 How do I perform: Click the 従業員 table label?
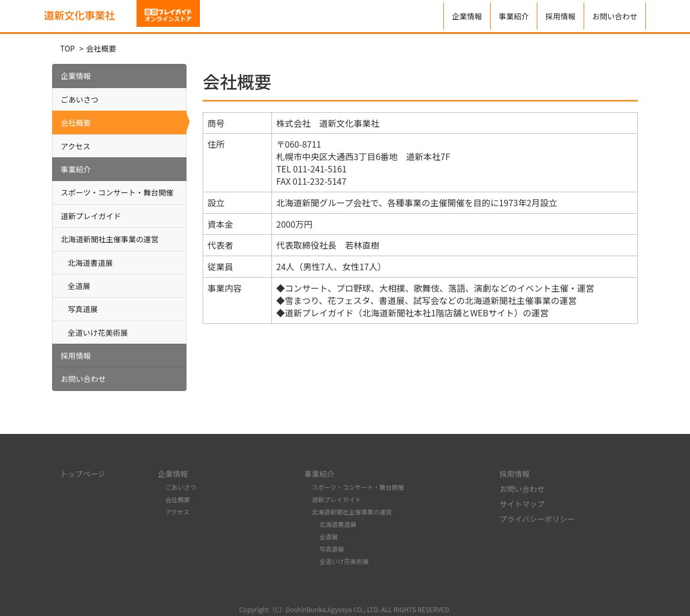220,267
